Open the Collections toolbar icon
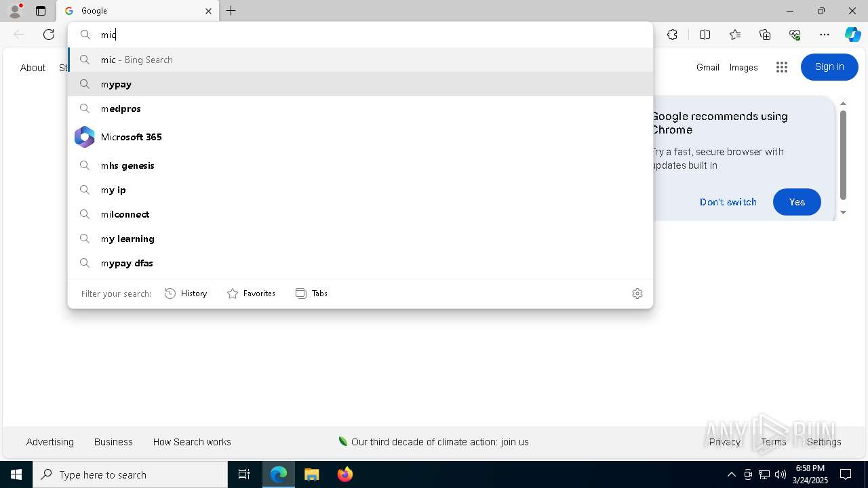The width and height of the screenshot is (868, 488). point(765,35)
